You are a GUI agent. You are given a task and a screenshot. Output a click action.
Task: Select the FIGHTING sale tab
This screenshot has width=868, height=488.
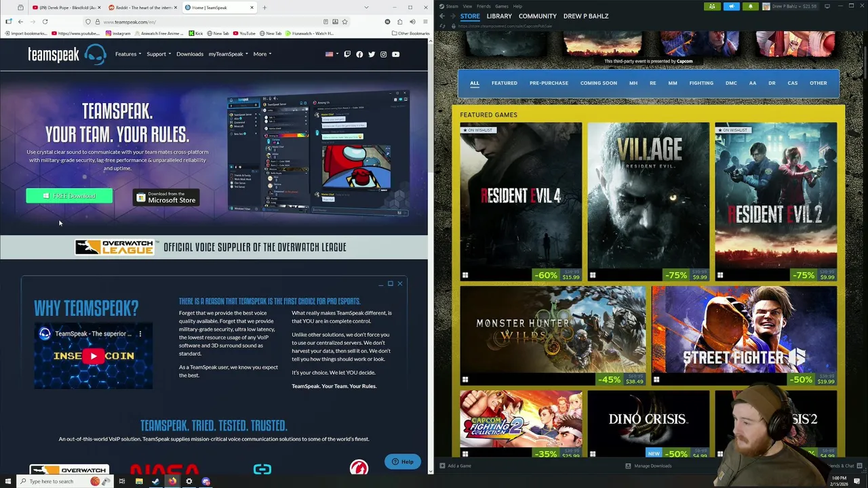point(701,83)
